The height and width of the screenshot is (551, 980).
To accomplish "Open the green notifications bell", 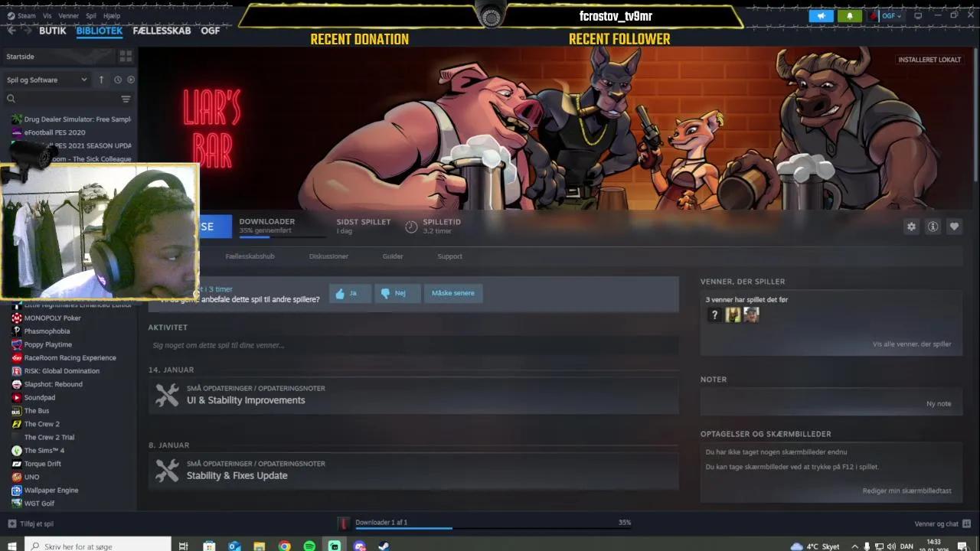I will point(850,15).
